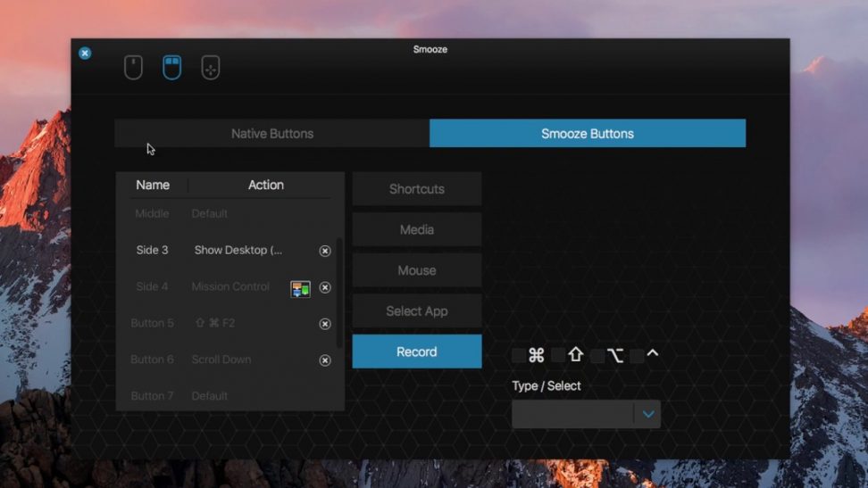This screenshot has height=488, width=868.
Task: Tick the Control modifier checkbox
Action: pos(637,356)
